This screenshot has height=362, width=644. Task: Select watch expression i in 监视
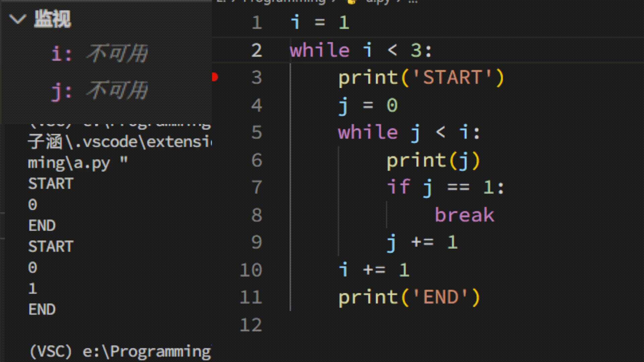pos(100,54)
